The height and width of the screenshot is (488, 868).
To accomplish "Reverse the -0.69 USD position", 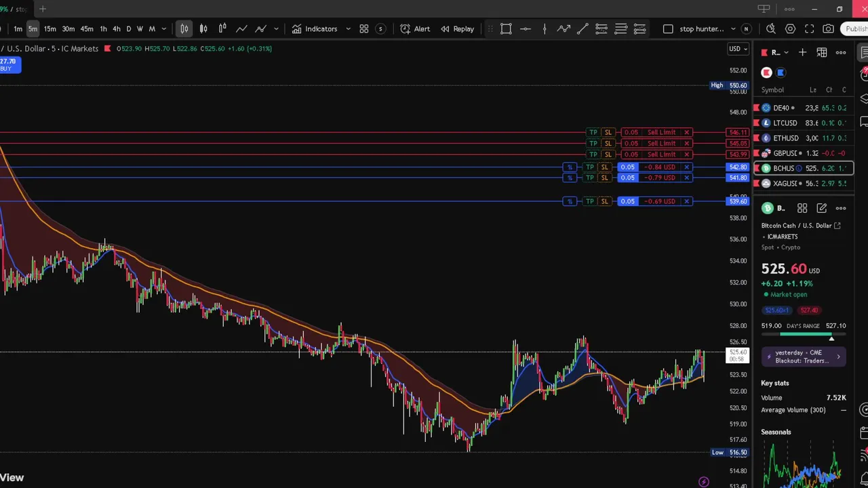I will (x=570, y=201).
